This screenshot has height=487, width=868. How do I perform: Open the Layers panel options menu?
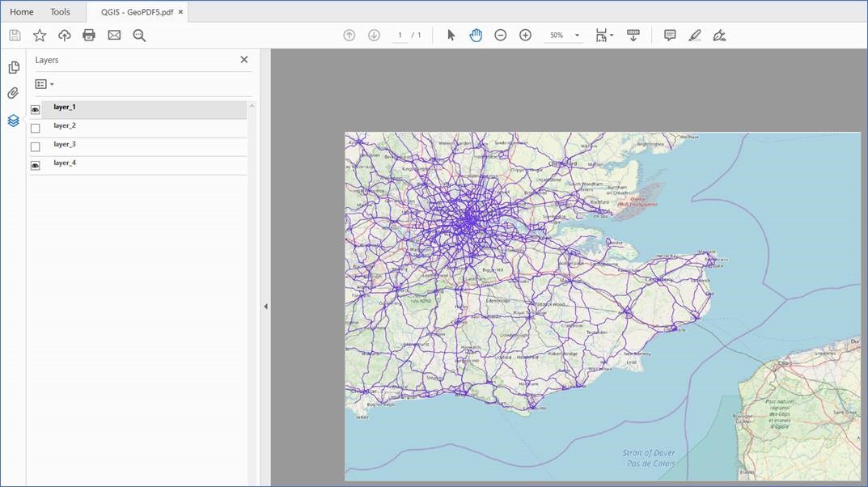[x=44, y=83]
